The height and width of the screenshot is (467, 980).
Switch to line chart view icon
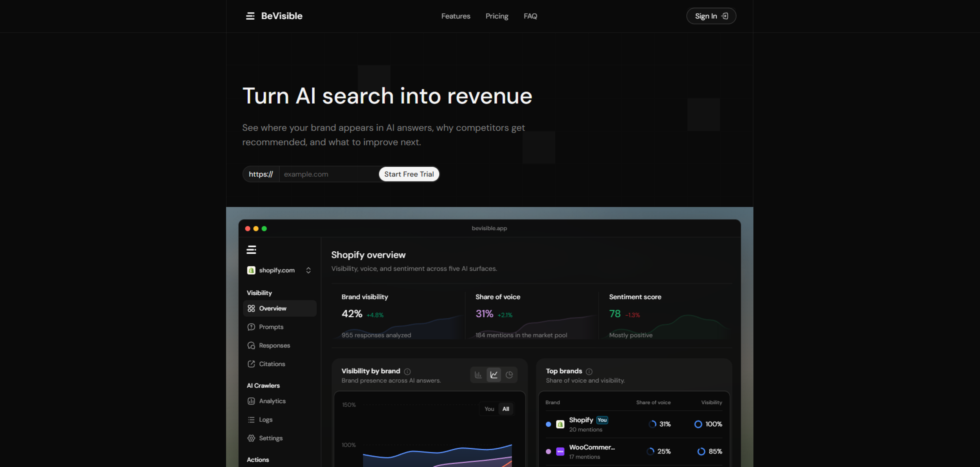point(494,375)
